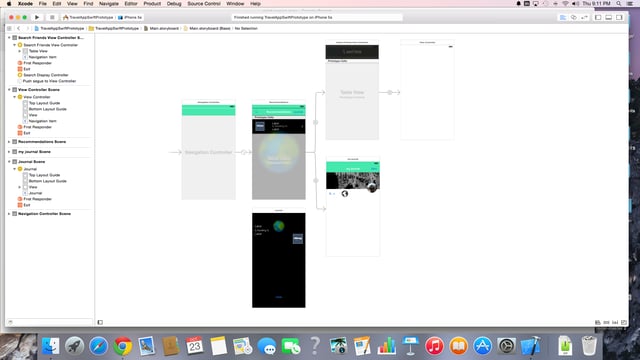This screenshot has width=640, height=360.
Task: Toggle the Navigator pane visibility
Action: (x=598, y=18)
